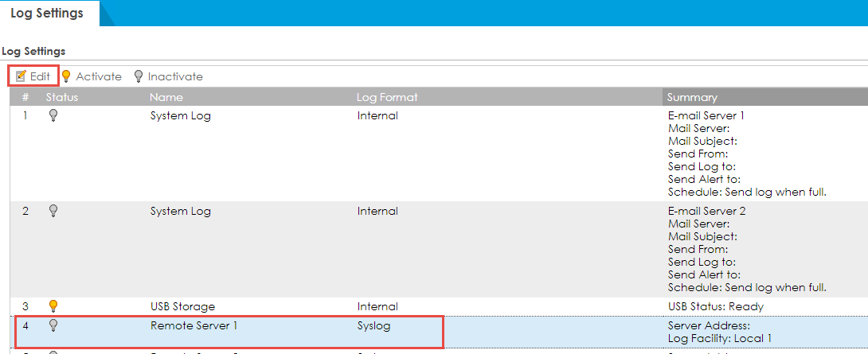The image size is (868, 354).
Task: Click the Edit button in toolbar
Action: click(33, 76)
